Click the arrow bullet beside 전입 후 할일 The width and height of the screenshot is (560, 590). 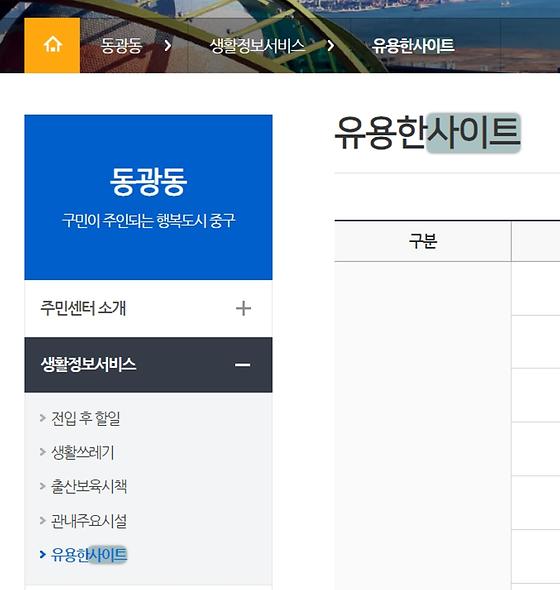[43, 418]
